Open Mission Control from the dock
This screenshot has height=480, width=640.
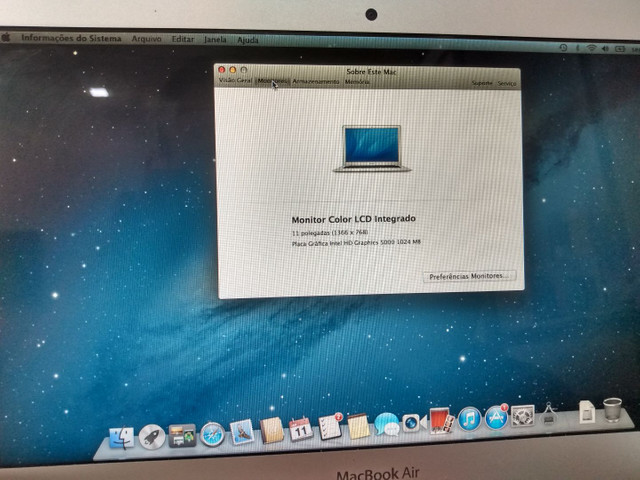(182, 436)
